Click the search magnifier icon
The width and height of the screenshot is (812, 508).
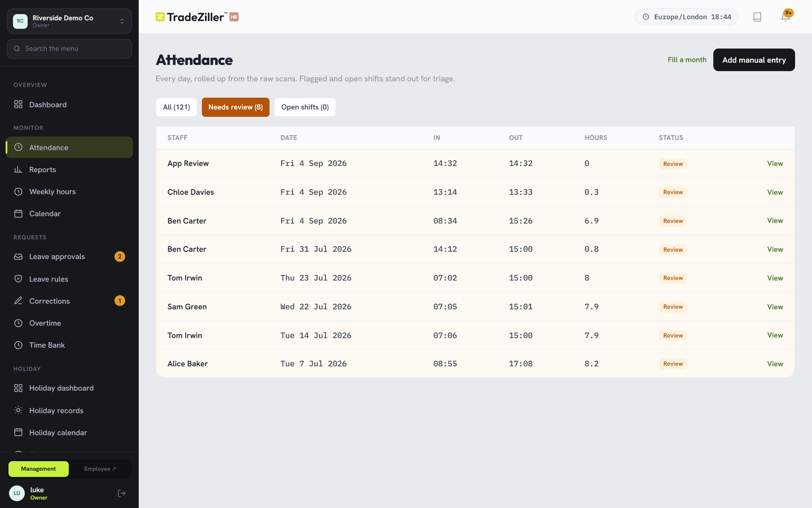[17, 49]
